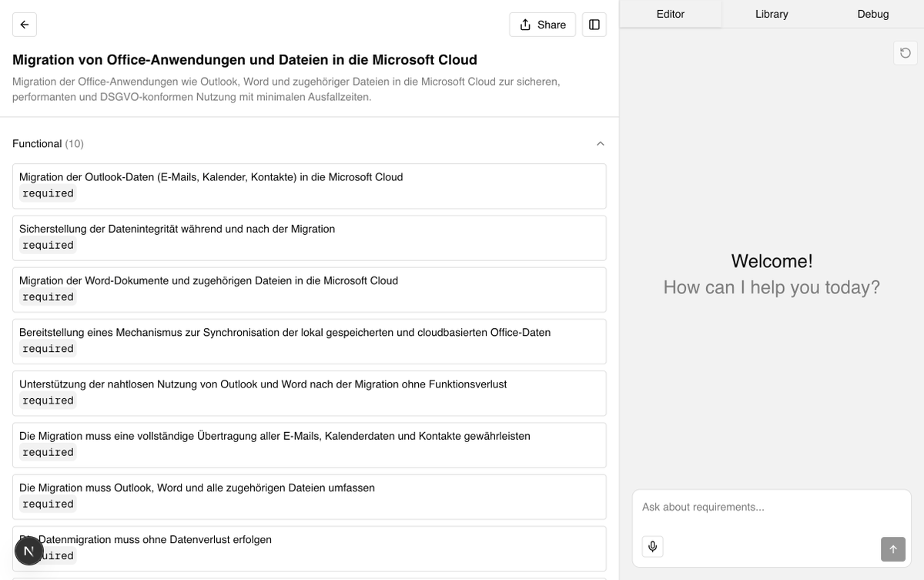Select requirement Unterstützung der nahtlosen Nutzung von Outlook
This screenshot has width=924, height=580.
coord(310,393)
